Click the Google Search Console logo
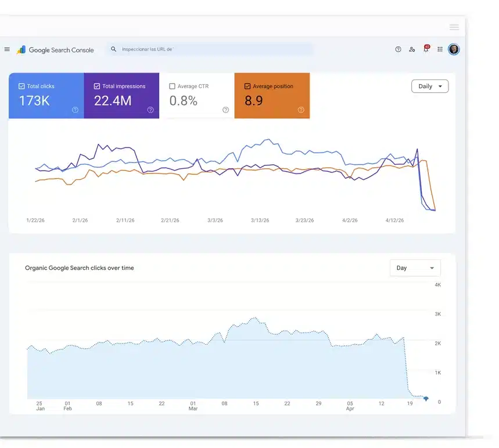 (x=55, y=50)
